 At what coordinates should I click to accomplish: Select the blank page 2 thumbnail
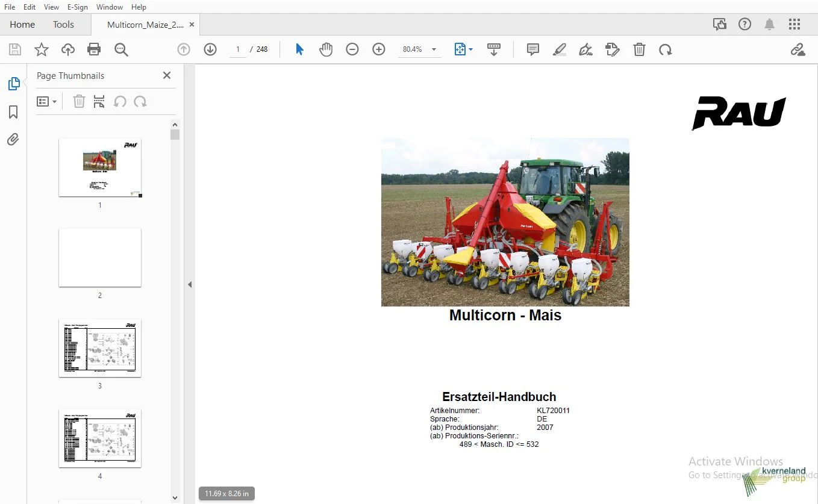[x=100, y=258]
